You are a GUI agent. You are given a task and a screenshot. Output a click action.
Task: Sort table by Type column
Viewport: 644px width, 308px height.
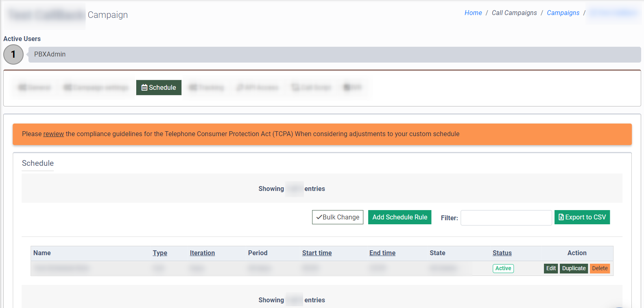160,253
